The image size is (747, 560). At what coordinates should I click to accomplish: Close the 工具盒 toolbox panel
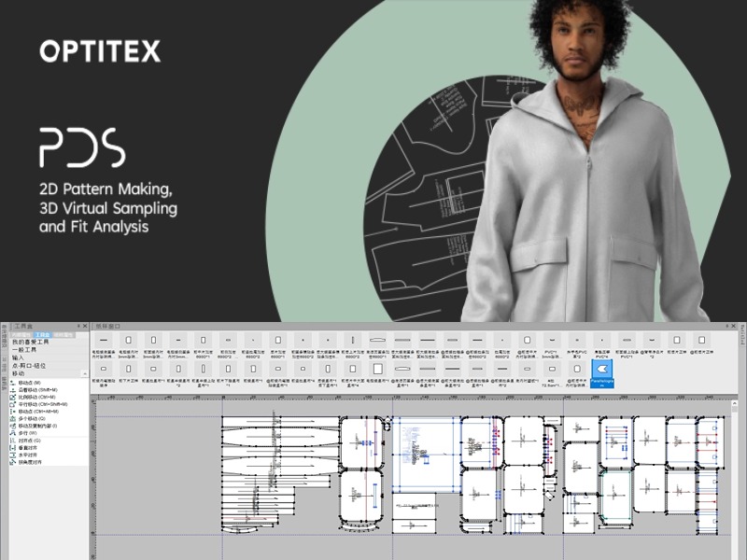point(85,326)
